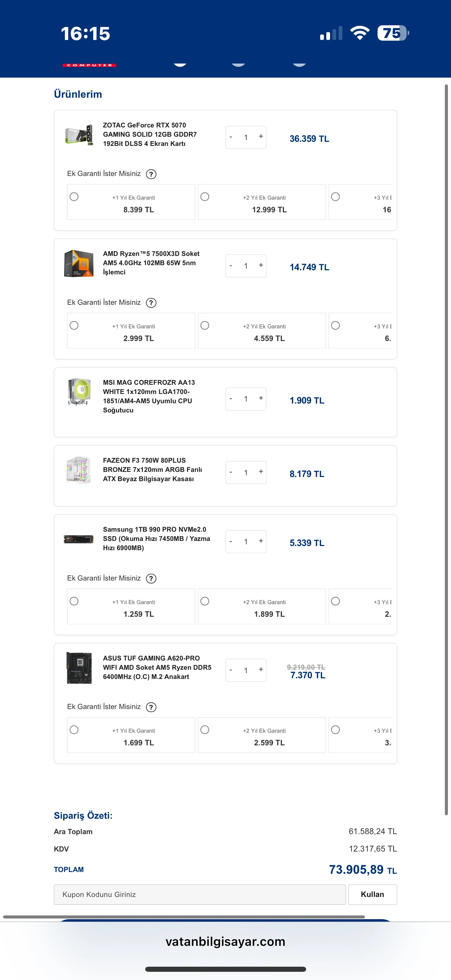Image resolution: width=451 pixels, height=980 pixels.
Task: Click warranty help icon for AMD Ryzen processor
Action: [151, 303]
